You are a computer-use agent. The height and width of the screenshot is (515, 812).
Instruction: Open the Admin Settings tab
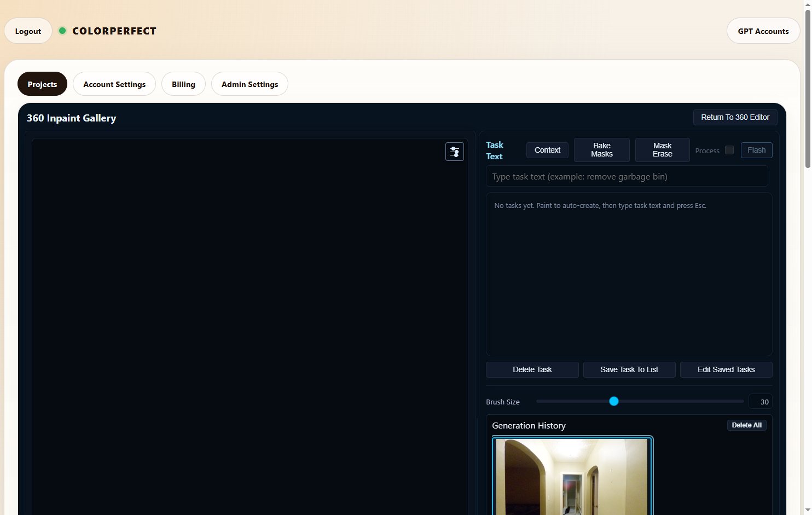click(250, 84)
